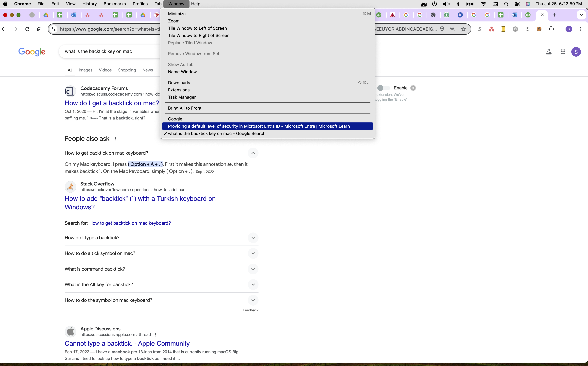Viewport: 588px width, 366px height.
Task: Toggle the Enable extension switch
Action: click(x=383, y=88)
